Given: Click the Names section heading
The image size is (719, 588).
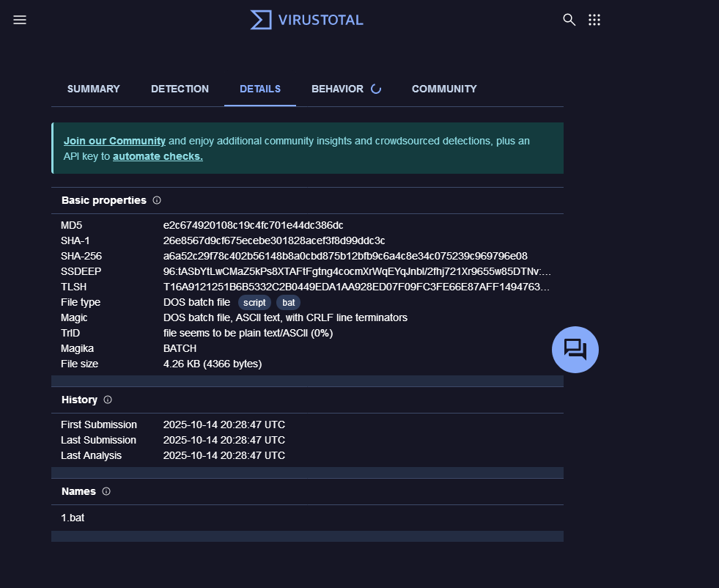Looking at the screenshot, I should click(x=79, y=492).
